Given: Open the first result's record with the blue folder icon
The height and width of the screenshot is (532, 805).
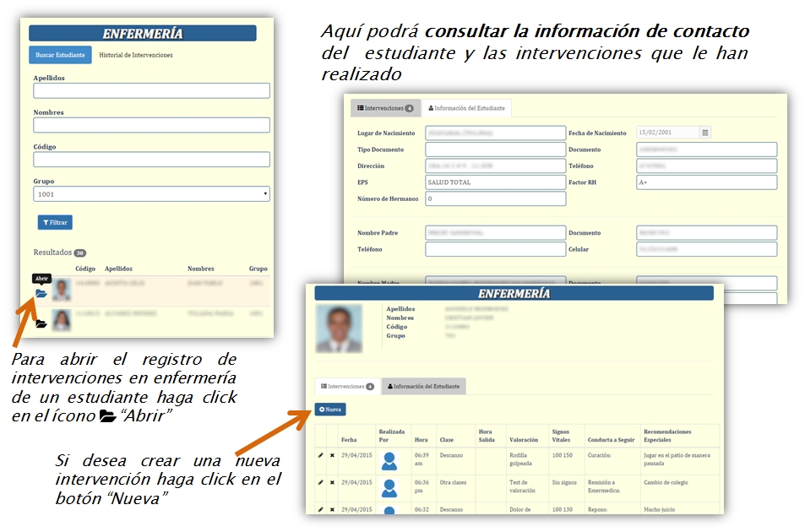Looking at the screenshot, I should tap(41, 294).
